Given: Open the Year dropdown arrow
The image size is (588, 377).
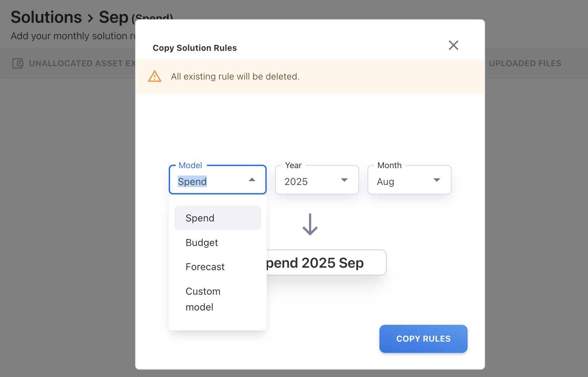Looking at the screenshot, I should 344,180.
